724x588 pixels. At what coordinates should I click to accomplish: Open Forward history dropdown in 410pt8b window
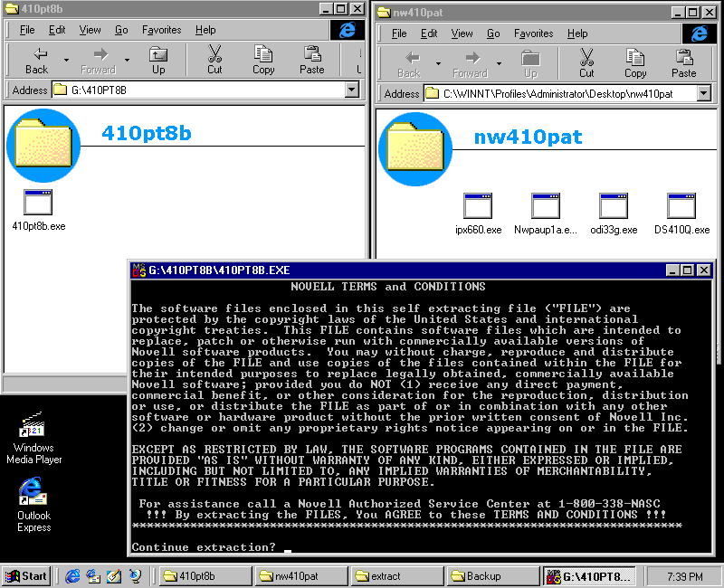[127, 60]
